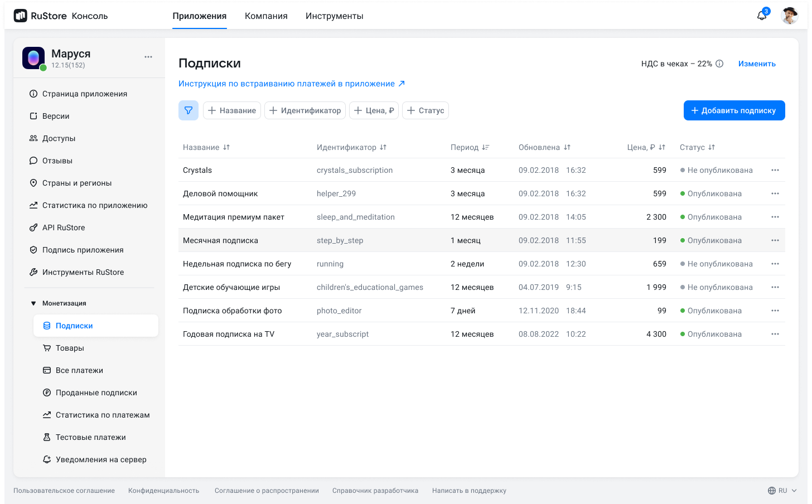Image resolution: width=812 pixels, height=504 pixels.
Task: Add Идентификатор filter chip
Action: 305,110
